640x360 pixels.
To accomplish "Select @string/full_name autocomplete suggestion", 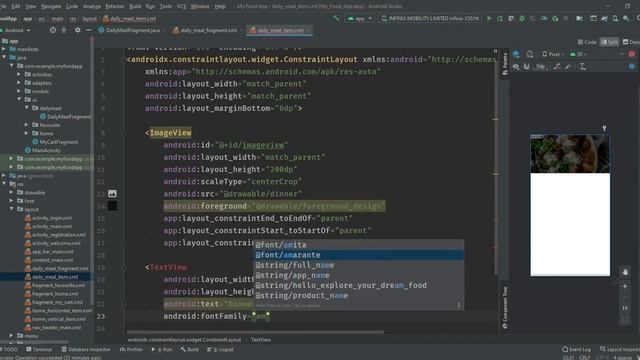I will tap(358, 265).
